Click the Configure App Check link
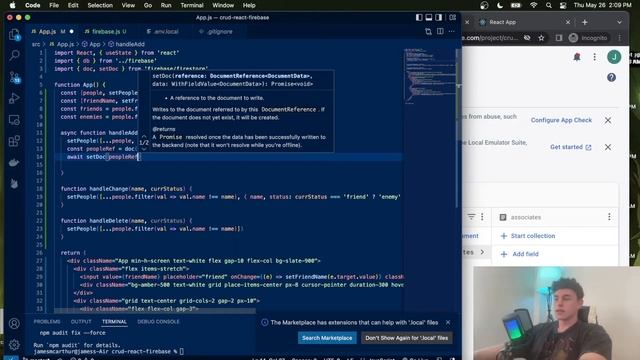Screen dimensions: 640x360 (x=561, y=120)
